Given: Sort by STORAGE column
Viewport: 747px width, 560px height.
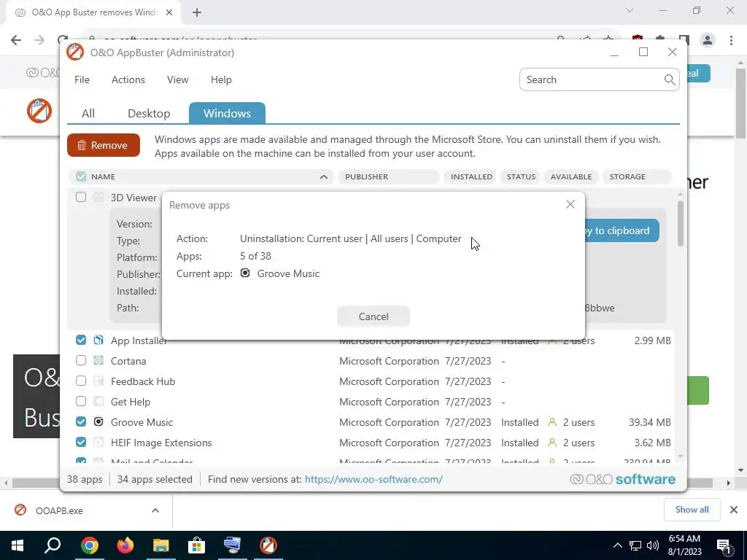Looking at the screenshot, I should click(637, 176).
